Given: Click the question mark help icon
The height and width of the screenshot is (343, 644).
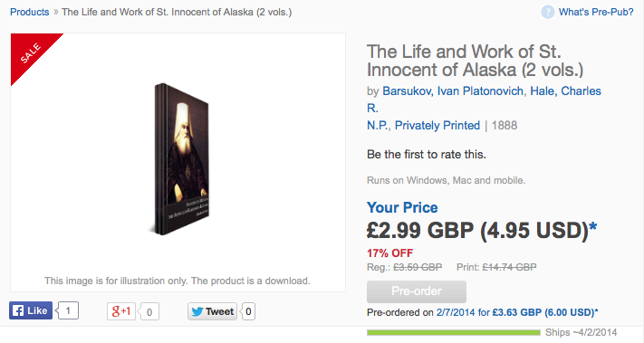Looking at the screenshot, I should click(547, 12).
